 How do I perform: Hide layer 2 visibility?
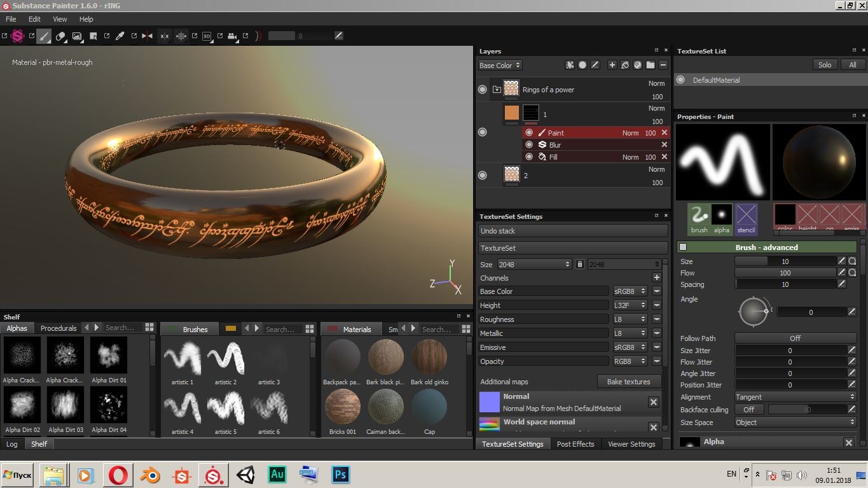point(483,175)
